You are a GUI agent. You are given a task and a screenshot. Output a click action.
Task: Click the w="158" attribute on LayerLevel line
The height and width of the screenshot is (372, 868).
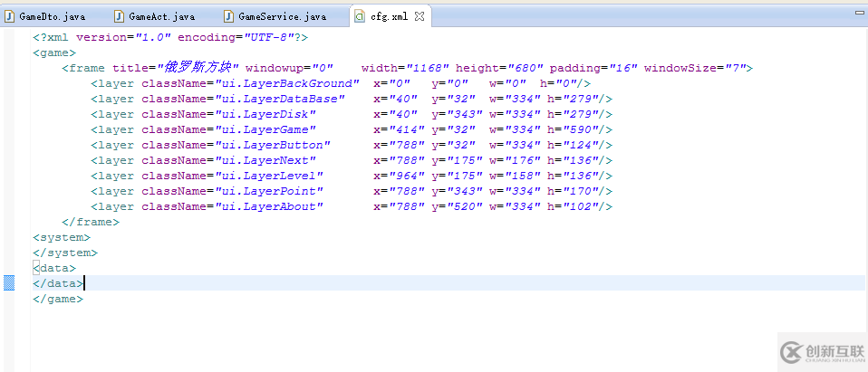click(515, 176)
